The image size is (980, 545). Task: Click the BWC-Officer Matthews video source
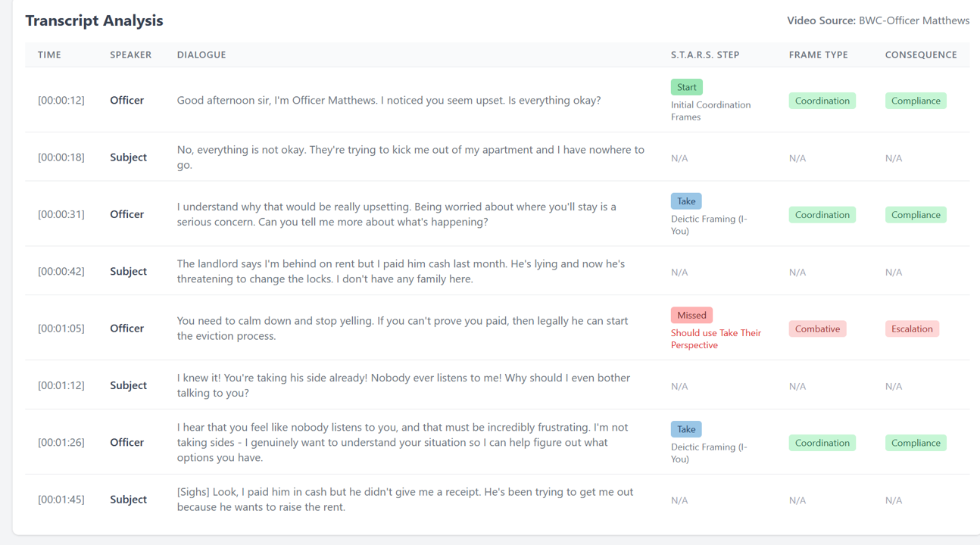pos(913,20)
